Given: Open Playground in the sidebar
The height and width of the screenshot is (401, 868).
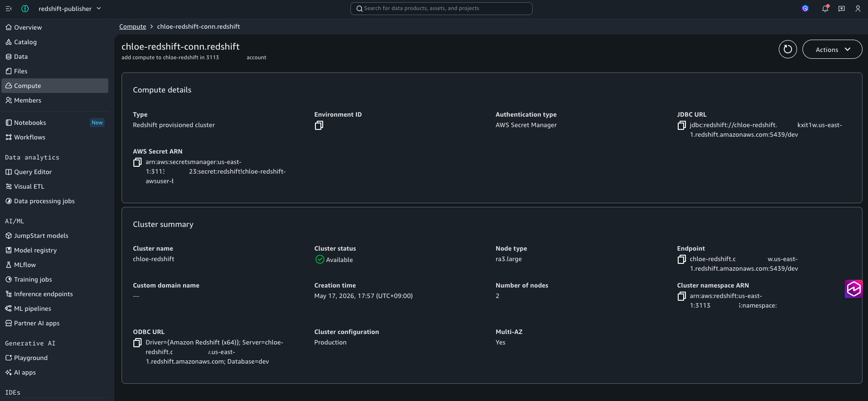Looking at the screenshot, I should (55, 358).
